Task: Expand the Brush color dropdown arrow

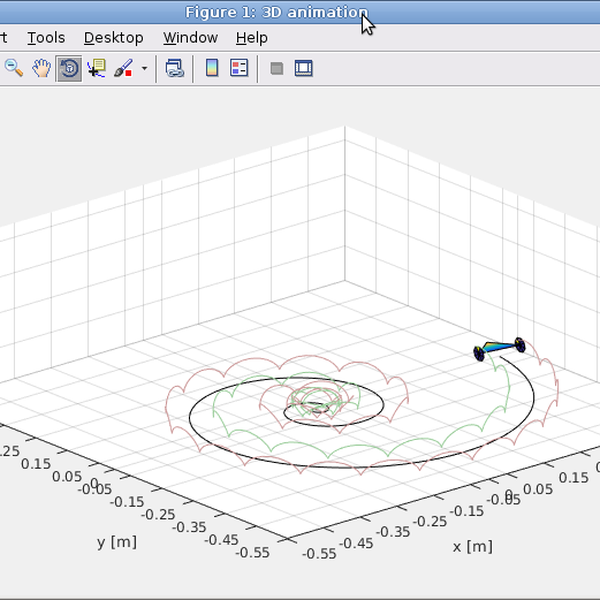Action: pos(144,69)
